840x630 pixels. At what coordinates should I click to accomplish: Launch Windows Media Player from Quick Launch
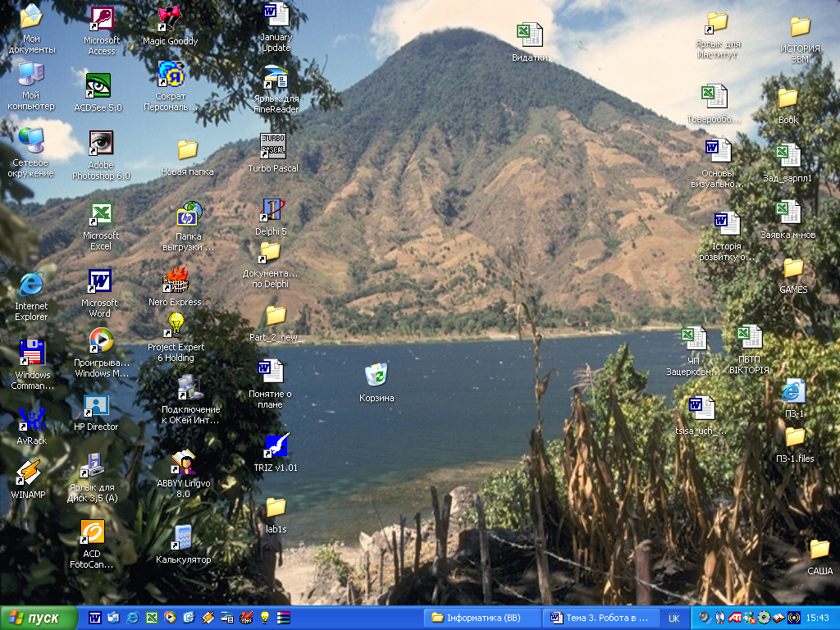click(x=170, y=618)
